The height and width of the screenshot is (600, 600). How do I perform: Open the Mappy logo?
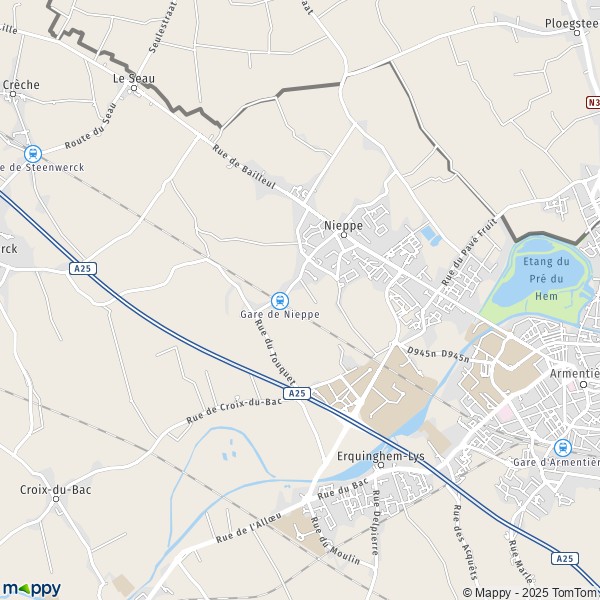click(x=32, y=589)
